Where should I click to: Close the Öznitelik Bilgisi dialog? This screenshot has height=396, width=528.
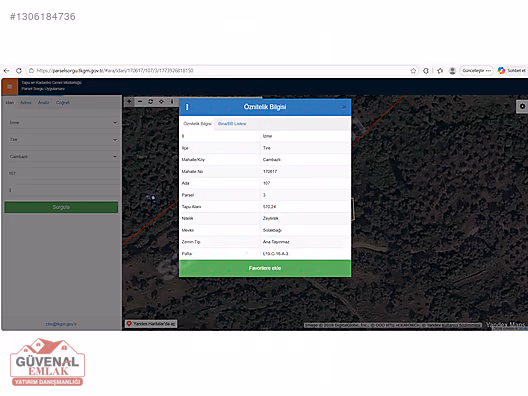344,107
